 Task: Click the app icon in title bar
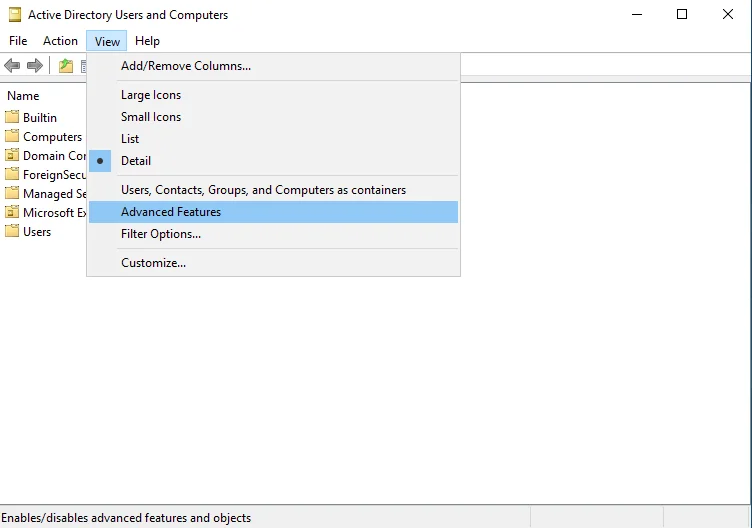15,15
